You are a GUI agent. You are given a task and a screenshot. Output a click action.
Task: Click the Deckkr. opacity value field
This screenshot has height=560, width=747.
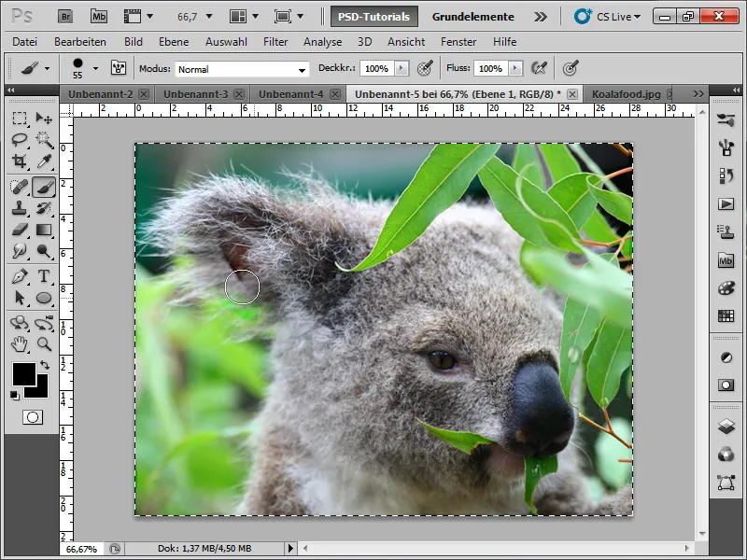377,68
